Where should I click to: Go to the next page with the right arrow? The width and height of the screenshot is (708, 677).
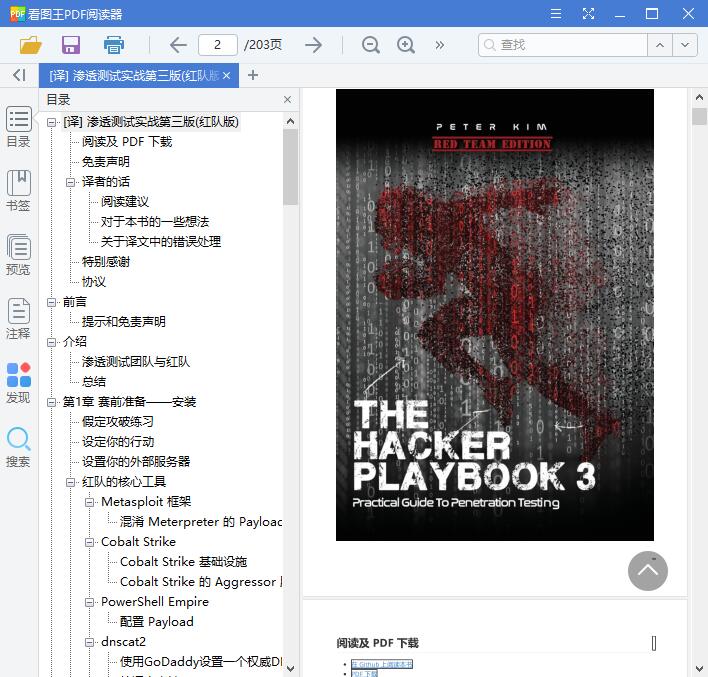313,45
